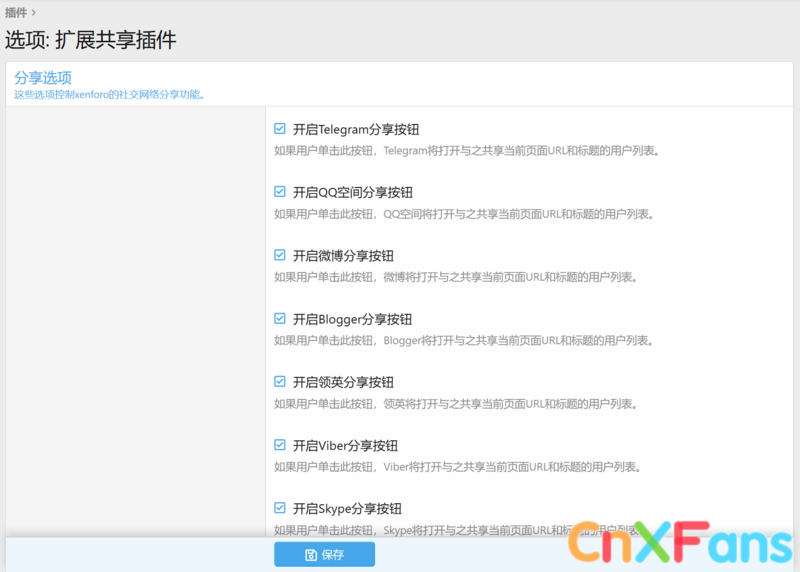800x572 pixels.
Task: Click the QQ空间 option explanation text
Action: [464, 214]
